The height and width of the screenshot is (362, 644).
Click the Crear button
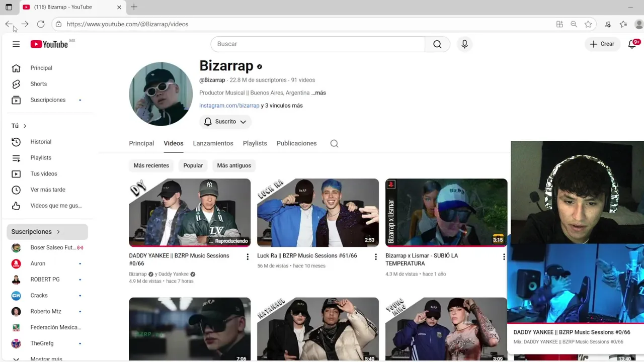pyautogui.click(x=602, y=44)
